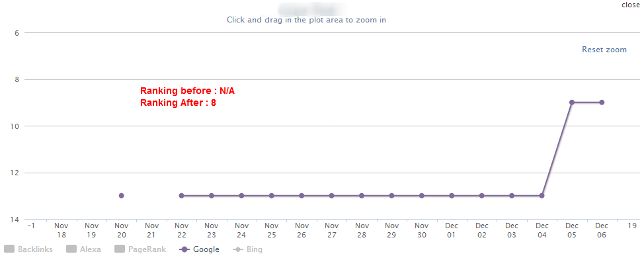Click the 'Click and drag in the plot area' subtitle
The width and height of the screenshot is (644, 254).
click(306, 20)
